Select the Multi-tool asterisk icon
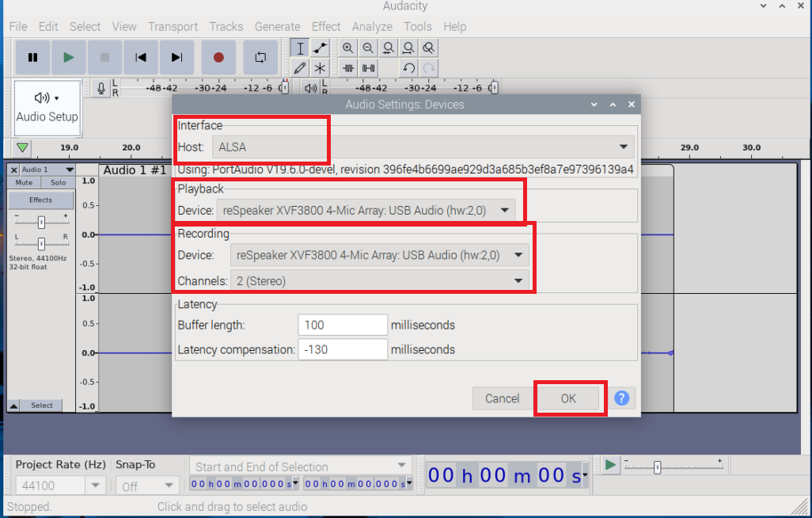 click(x=320, y=68)
